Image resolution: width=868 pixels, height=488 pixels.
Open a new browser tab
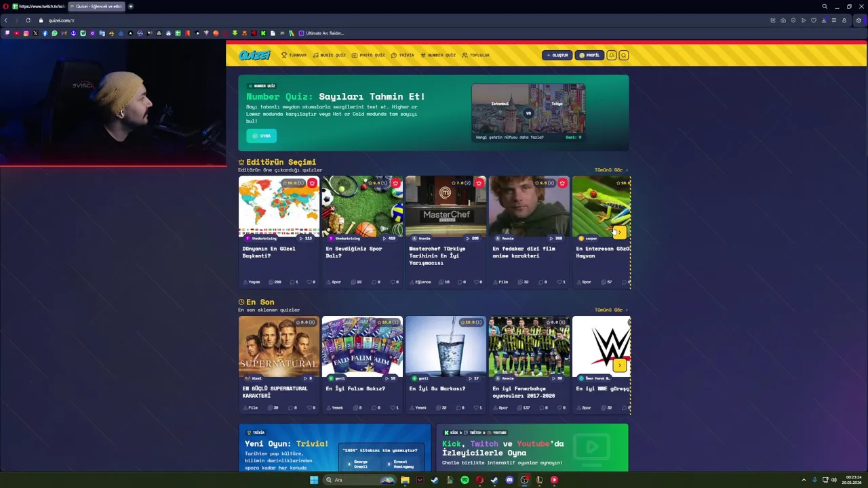(131, 6)
